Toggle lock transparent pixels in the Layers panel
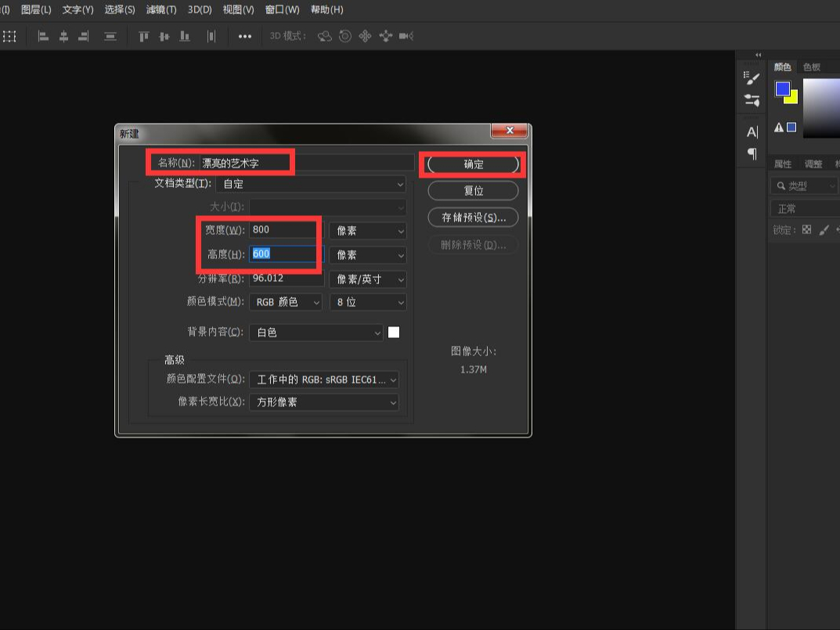Image resolution: width=840 pixels, height=630 pixels. [x=807, y=229]
